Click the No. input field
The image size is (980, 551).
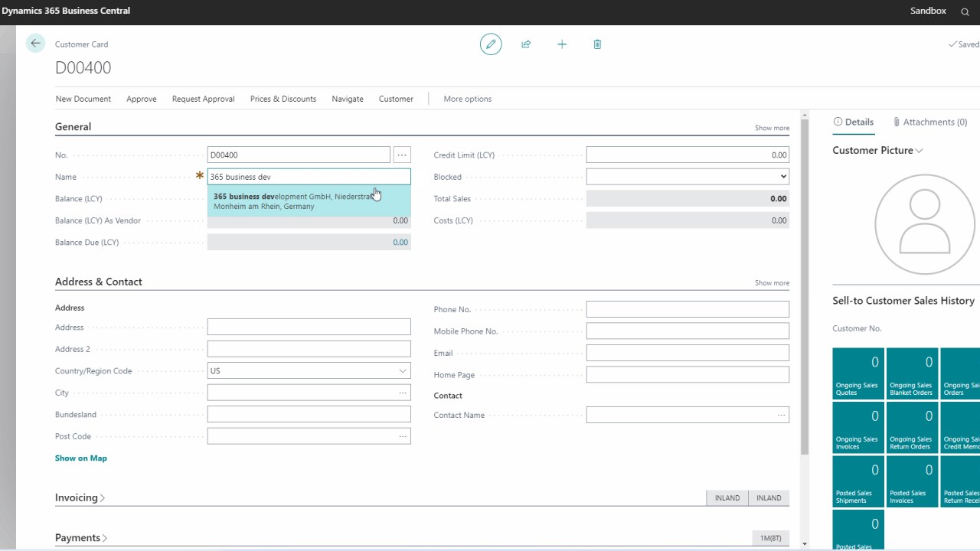[x=299, y=155]
